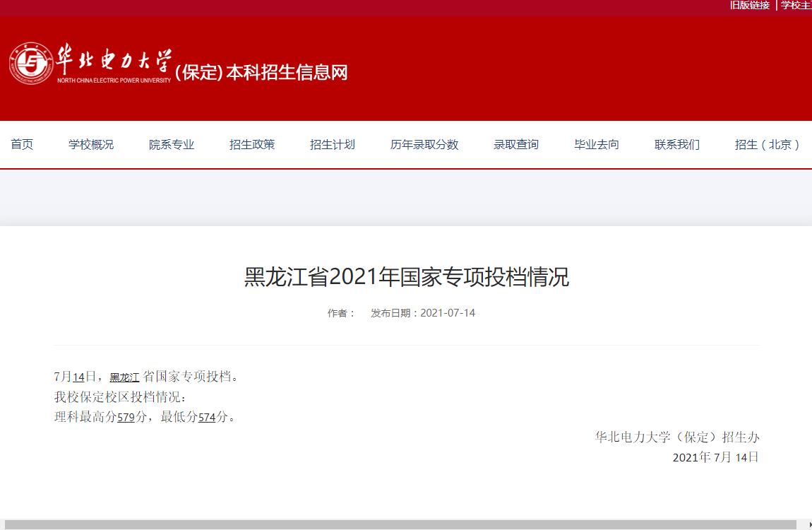The image size is (812, 530).
Task: Click the underlined 574 score
Action: pyautogui.click(x=207, y=418)
